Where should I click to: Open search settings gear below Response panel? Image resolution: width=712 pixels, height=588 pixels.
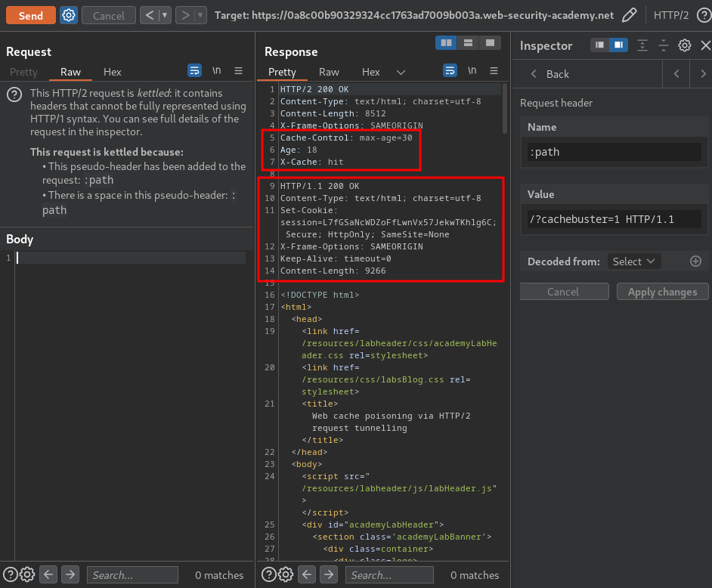[x=286, y=575]
